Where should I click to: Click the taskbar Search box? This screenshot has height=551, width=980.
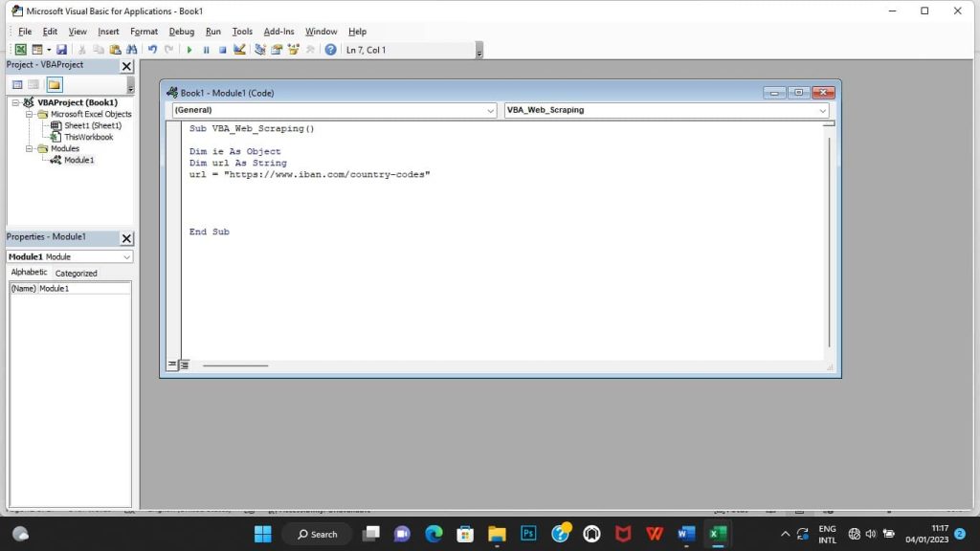(318, 534)
